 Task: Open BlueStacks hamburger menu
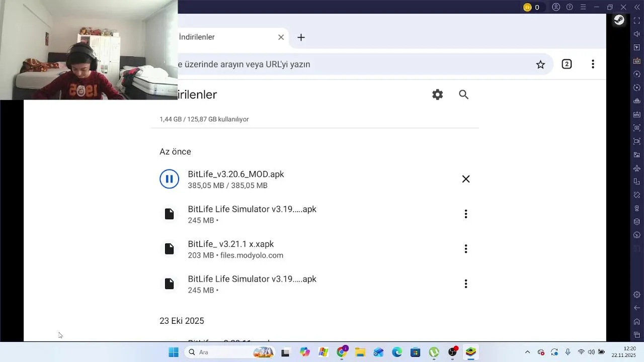click(583, 7)
